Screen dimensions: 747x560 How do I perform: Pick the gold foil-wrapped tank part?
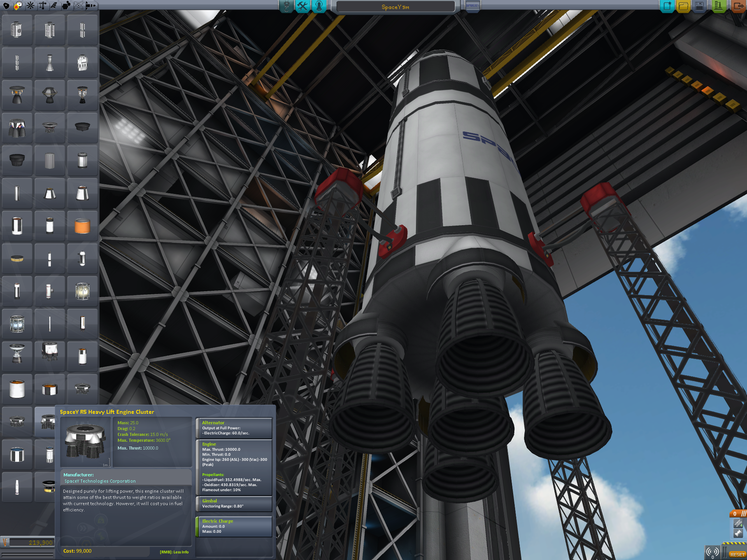pos(82,291)
